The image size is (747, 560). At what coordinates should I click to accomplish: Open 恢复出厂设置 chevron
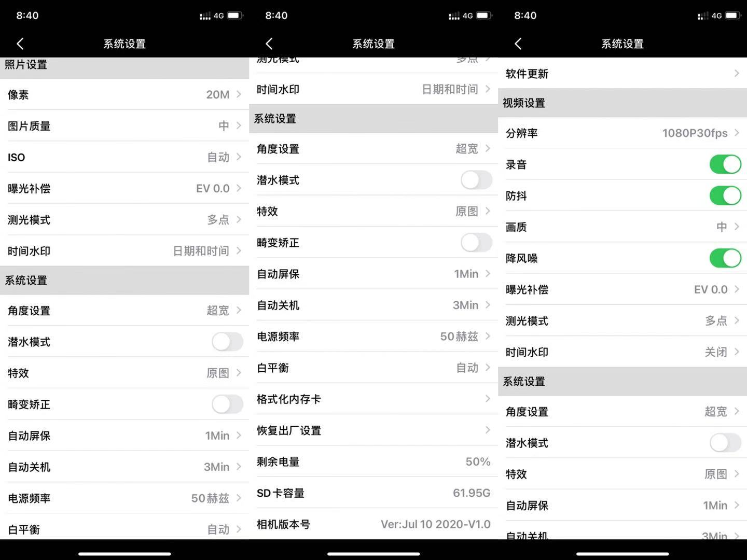tap(488, 430)
